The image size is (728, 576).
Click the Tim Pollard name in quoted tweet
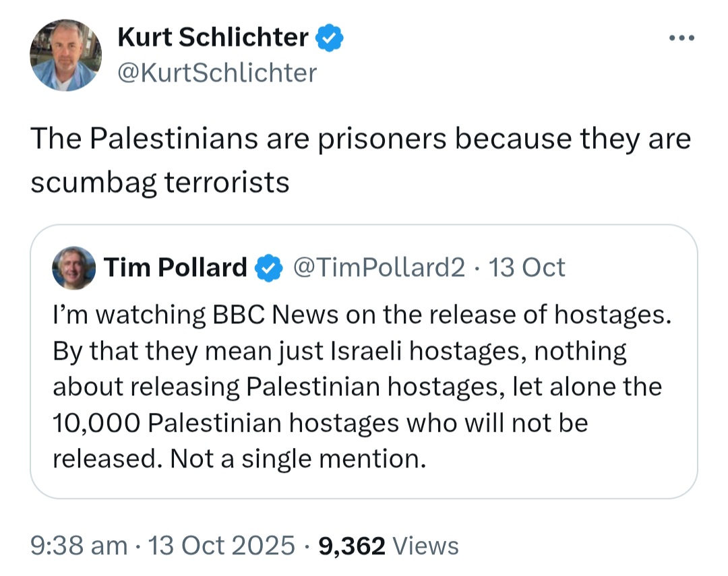[175, 267]
